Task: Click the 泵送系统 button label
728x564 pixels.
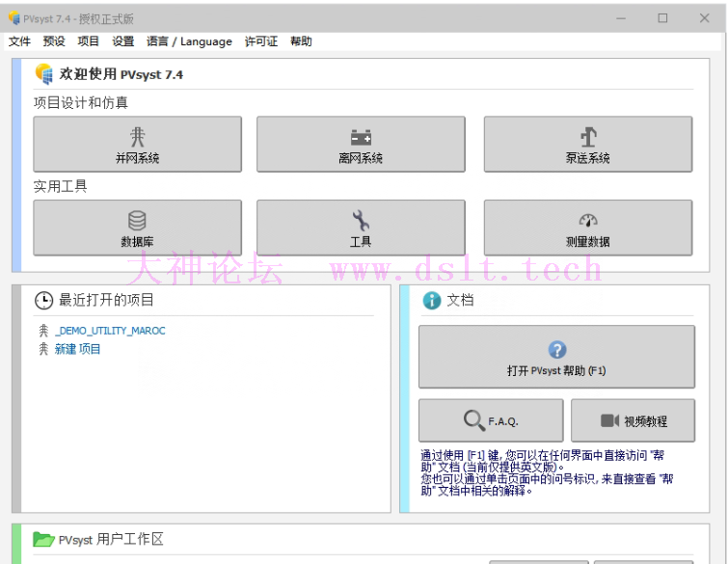Action: click(588, 158)
